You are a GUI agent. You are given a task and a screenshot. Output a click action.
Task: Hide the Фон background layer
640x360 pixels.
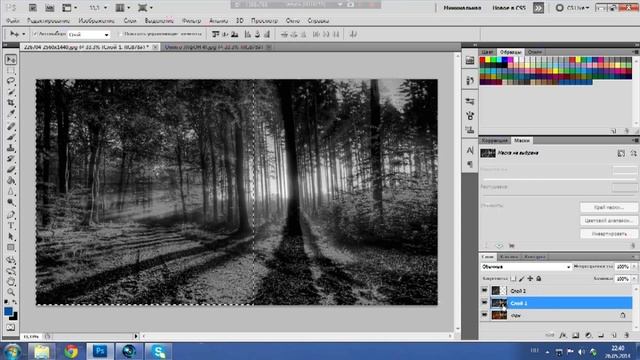484,315
